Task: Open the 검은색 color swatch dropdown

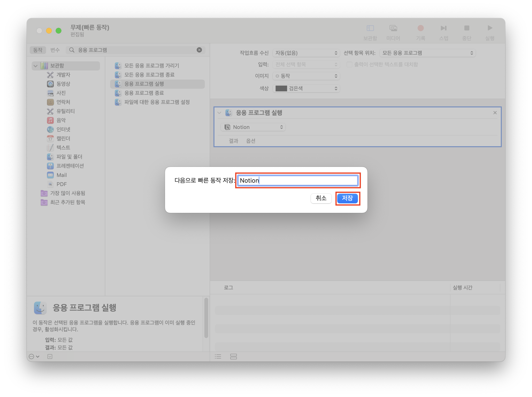Action: [x=306, y=88]
